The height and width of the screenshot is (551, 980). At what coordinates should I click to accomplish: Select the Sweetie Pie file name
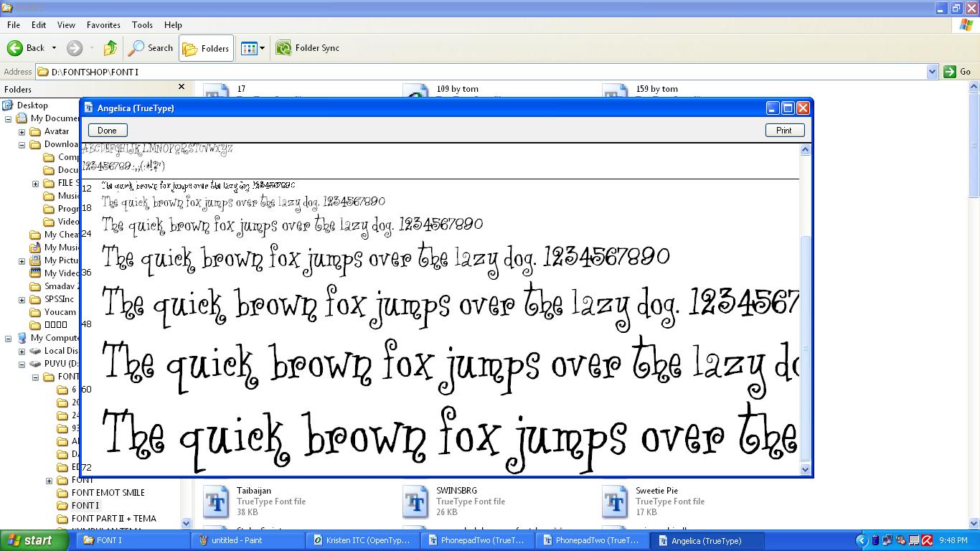click(656, 491)
